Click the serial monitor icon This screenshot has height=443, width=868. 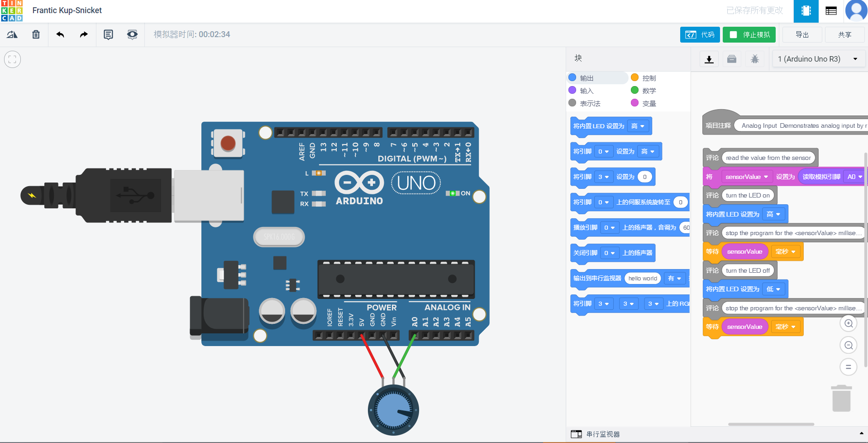click(576, 434)
